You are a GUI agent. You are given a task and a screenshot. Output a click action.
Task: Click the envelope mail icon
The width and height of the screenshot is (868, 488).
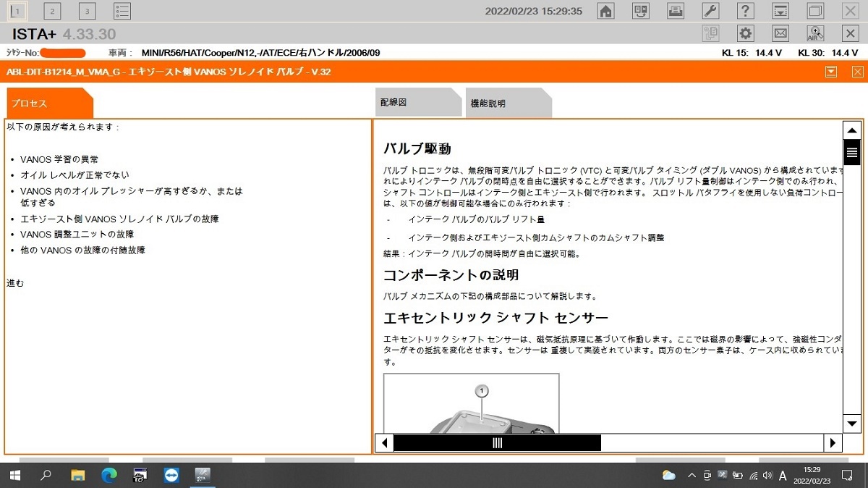tap(780, 33)
